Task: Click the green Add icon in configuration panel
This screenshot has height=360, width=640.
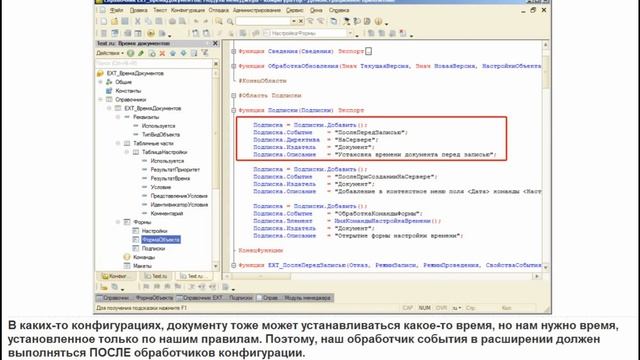Action: pyautogui.click(x=131, y=53)
